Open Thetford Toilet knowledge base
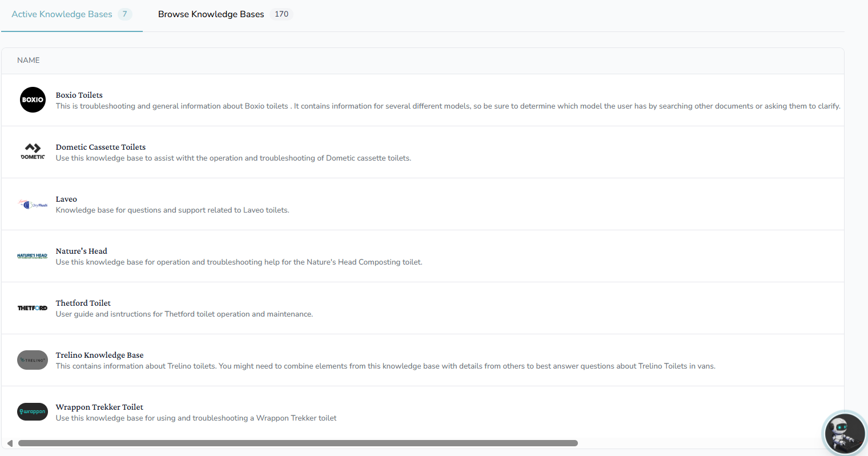Image resolution: width=868 pixels, height=456 pixels. point(83,303)
